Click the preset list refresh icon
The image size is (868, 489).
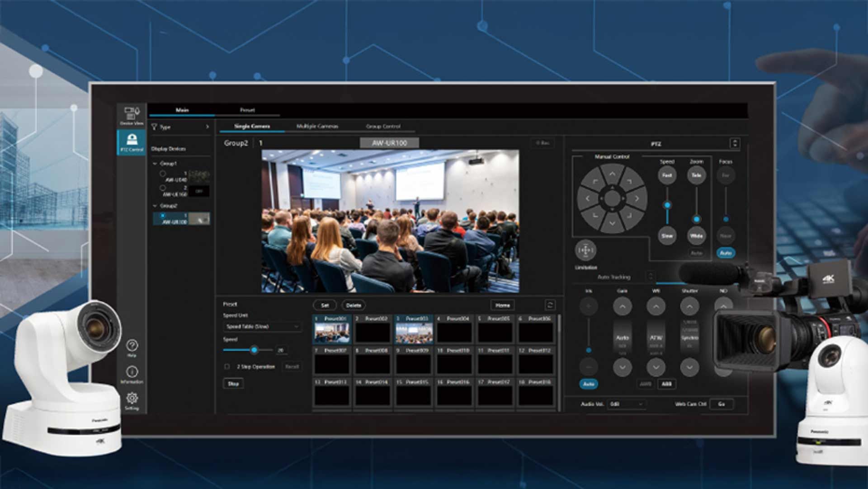click(550, 305)
